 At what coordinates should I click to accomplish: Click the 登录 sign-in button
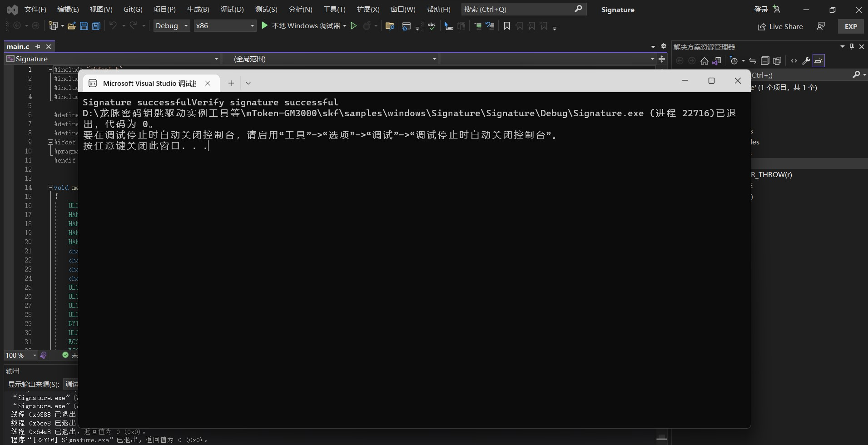click(767, 10)
